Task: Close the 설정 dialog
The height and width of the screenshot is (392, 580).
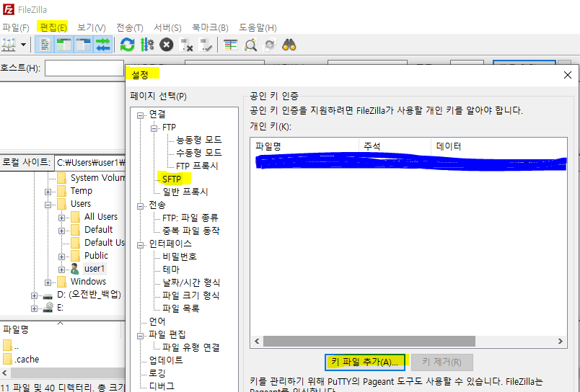Action: tap(568, 75)
